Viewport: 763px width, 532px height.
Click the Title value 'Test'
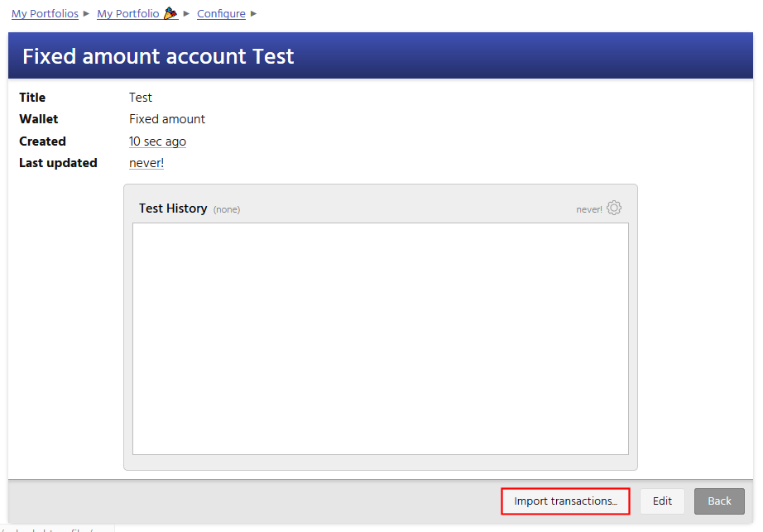pos(141,98)
